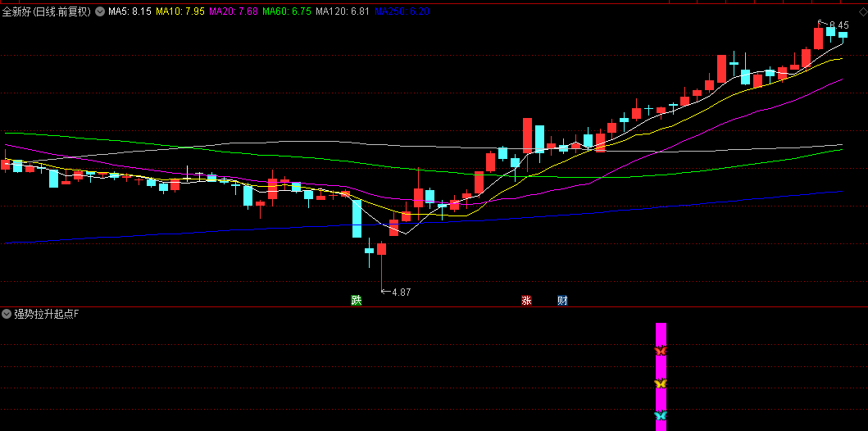The height and width of the screenshot is (431, 868).
Task: Click the orange butterfly signal icon
Action: [661, 351]
